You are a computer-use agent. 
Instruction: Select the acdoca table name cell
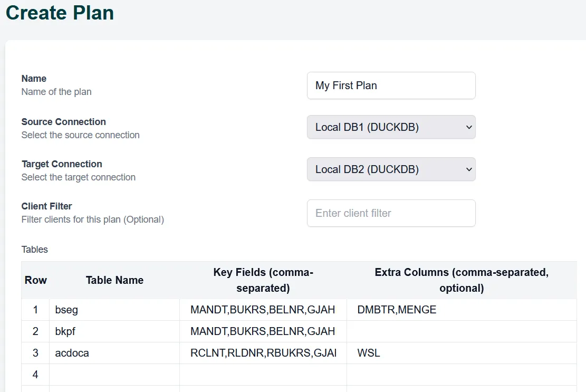(x=114, y=353)
